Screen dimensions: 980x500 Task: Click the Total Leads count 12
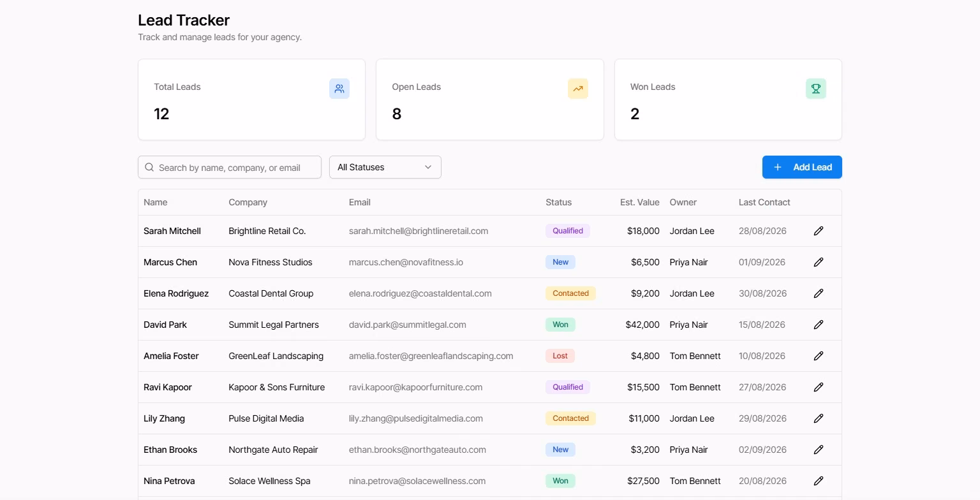[x=161, y=114]
